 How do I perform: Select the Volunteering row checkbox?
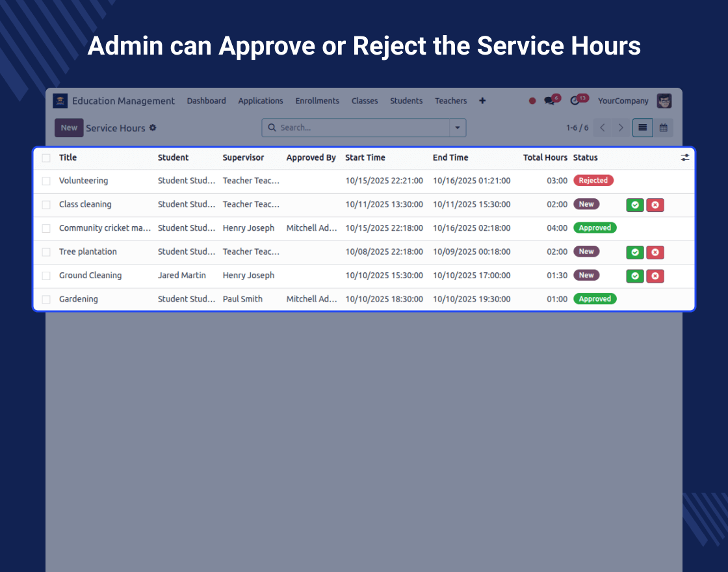click(x=46, y=181)
